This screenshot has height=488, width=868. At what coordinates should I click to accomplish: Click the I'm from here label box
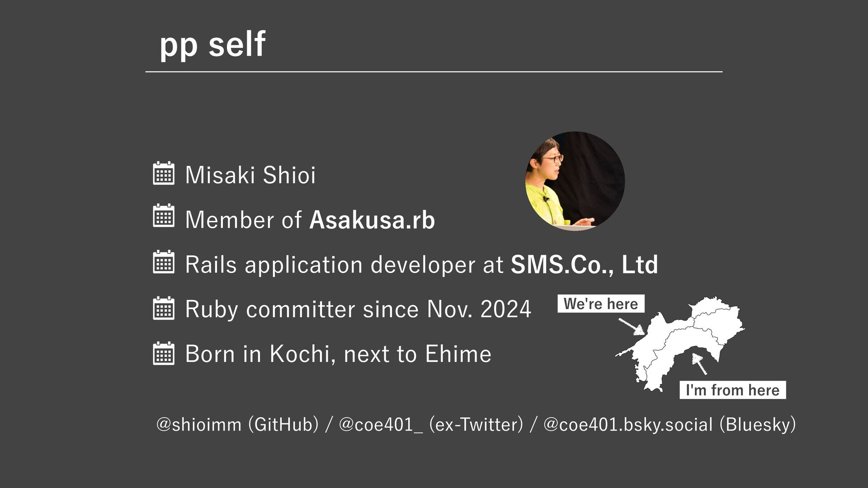[732, 390]
